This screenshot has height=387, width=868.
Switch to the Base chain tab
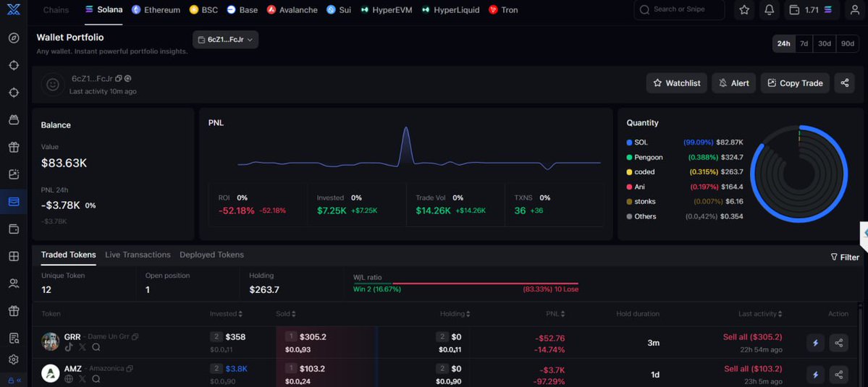pos(242,10)
